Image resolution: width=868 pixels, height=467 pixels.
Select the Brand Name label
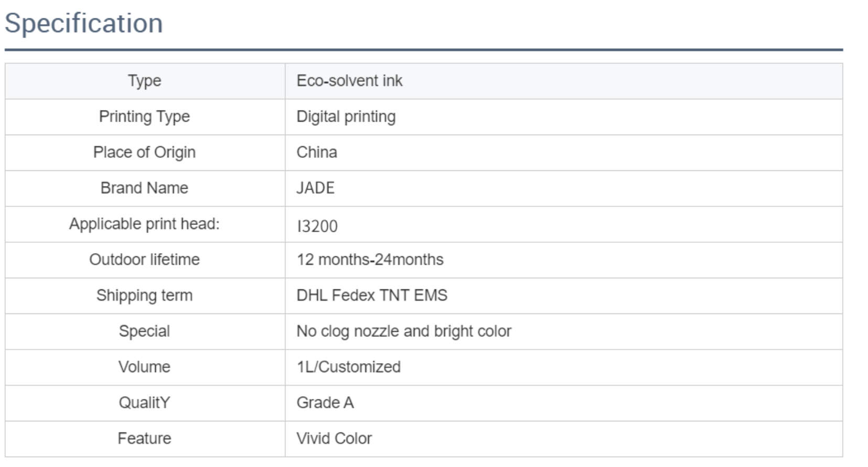tap(144, 188)
